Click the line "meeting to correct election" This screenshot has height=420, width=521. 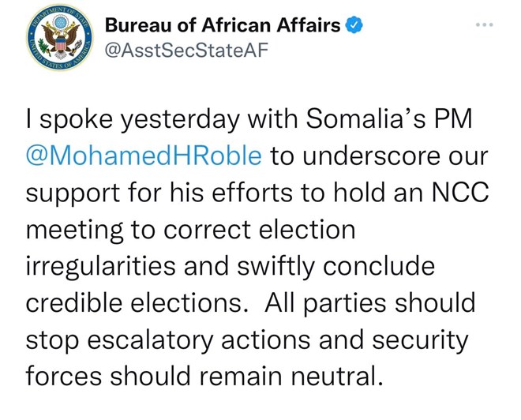point(190,230)
